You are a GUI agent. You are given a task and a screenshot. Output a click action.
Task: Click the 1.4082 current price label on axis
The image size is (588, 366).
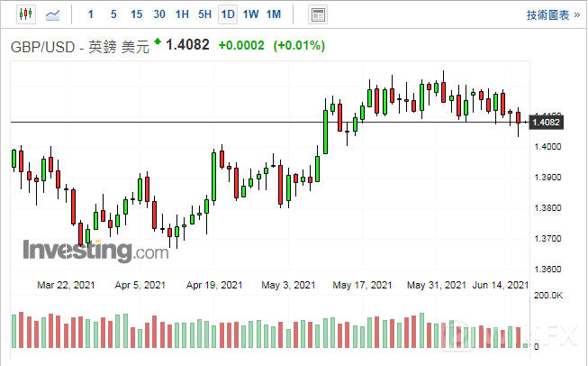547,122
